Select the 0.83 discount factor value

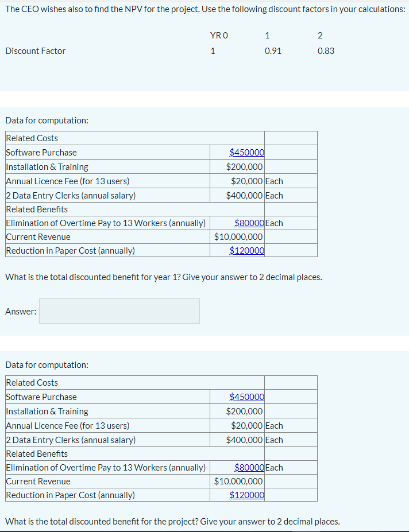click(326, 51)
